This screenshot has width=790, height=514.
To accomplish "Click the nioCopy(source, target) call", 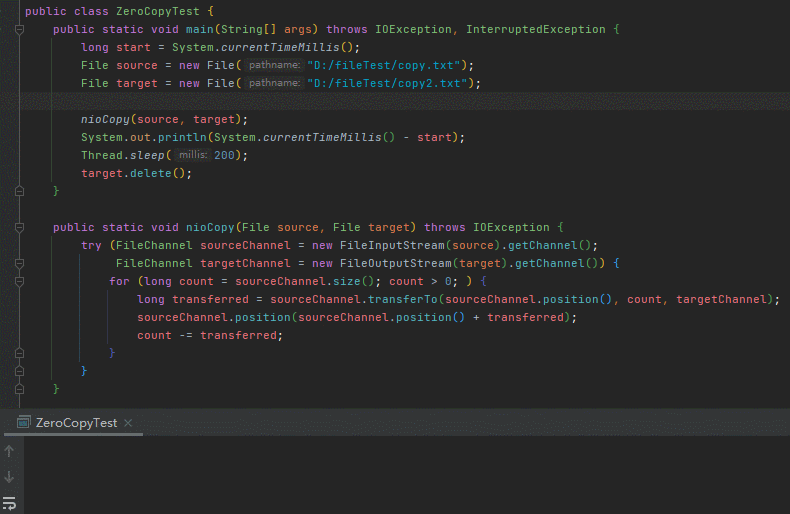I will point(164,119).
